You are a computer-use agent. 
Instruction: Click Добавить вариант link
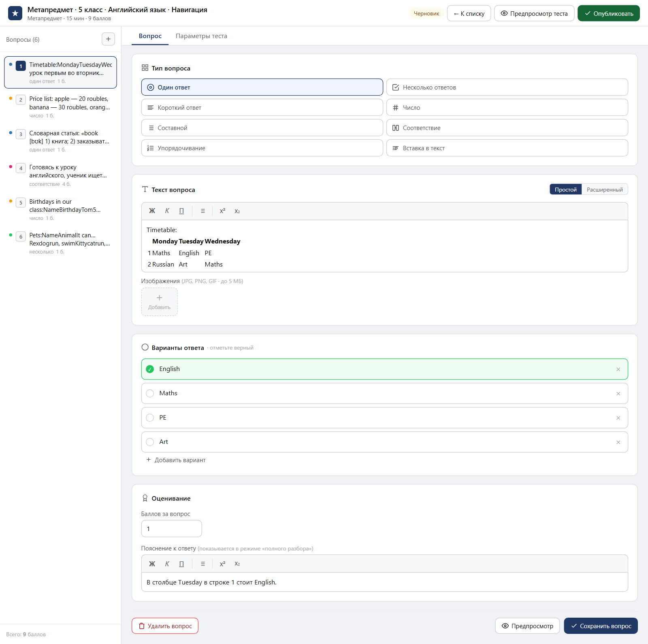[176, 460]
